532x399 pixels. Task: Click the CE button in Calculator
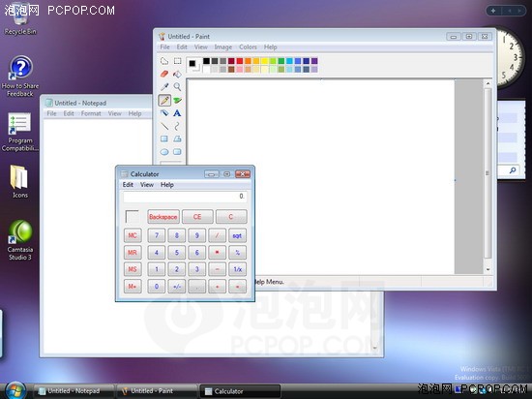(197, 217)
